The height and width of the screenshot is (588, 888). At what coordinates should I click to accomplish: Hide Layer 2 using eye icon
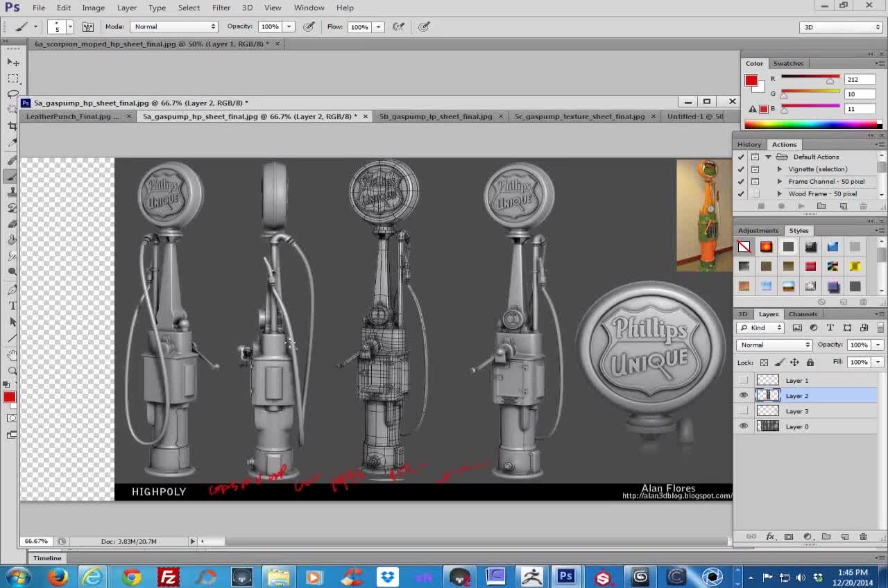point(744,395)
